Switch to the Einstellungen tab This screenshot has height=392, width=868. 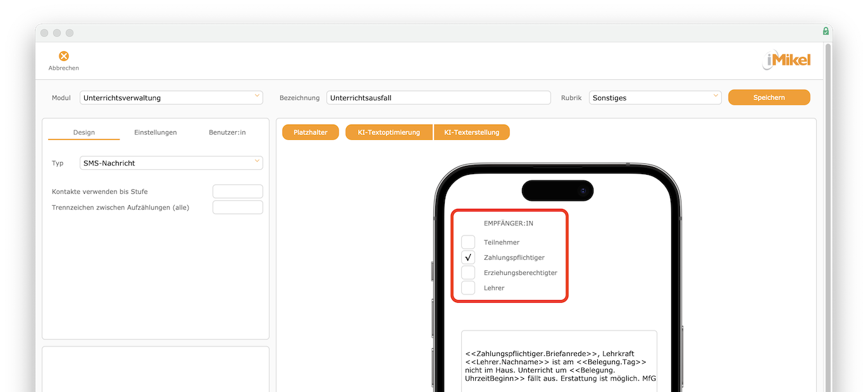tap(156, 132)
